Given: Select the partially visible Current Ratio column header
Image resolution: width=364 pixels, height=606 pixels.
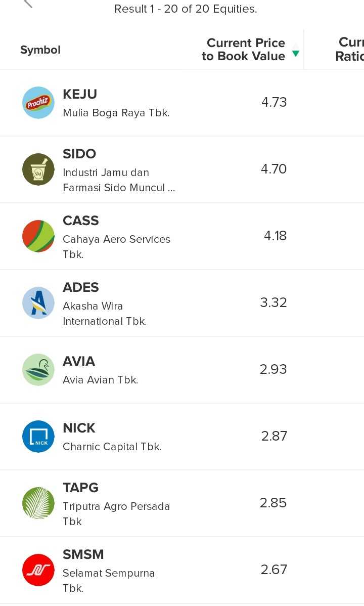Looking at the screenshot, I should 349,50.
